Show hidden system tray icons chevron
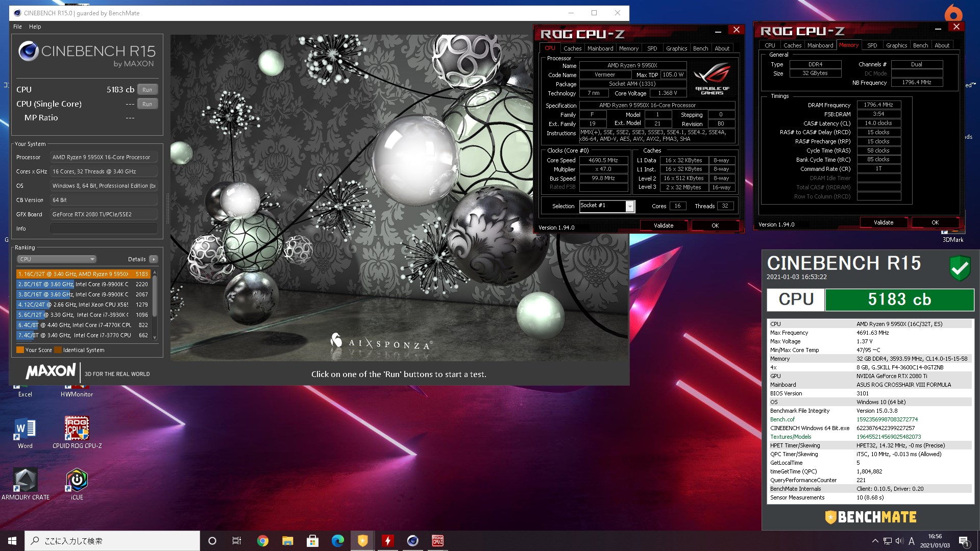This screenshot has width=980, height=551. pyautogui.click(x=875, y=541)
